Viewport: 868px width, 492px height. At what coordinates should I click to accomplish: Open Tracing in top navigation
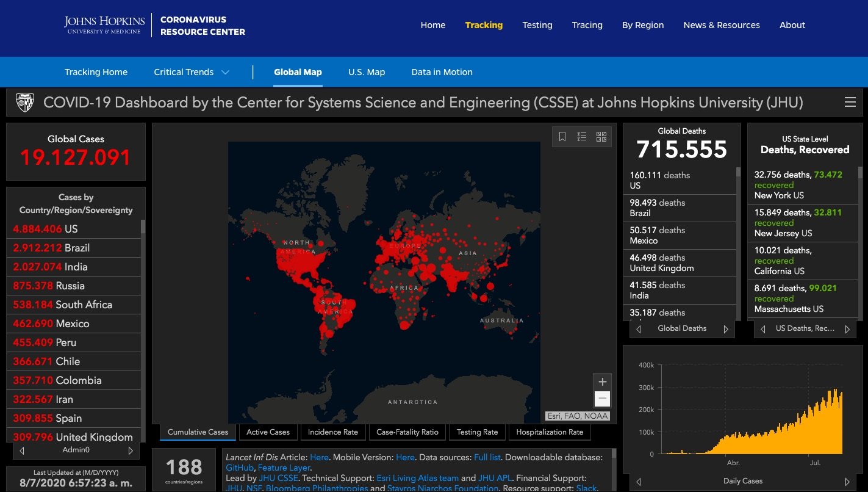point(587,25)
